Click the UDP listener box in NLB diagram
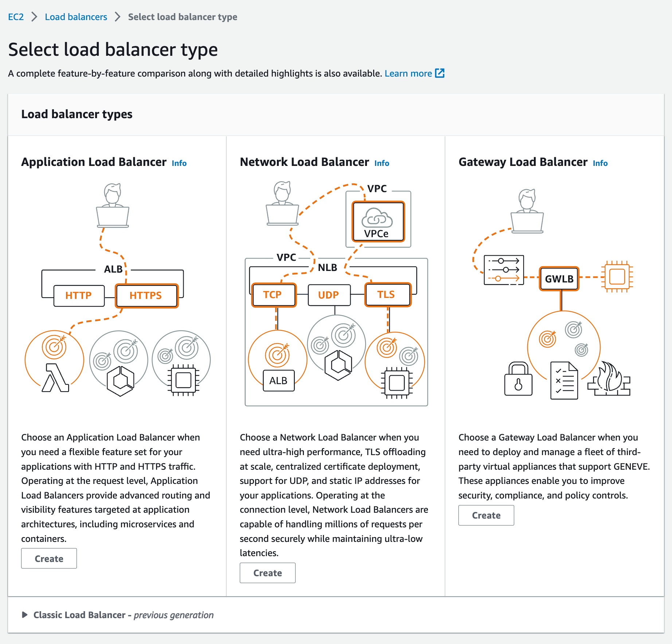 coord(329,295)
